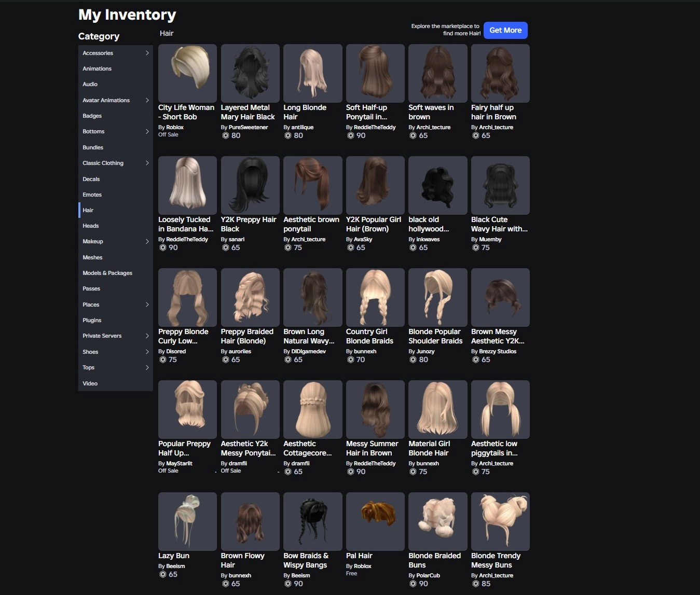Expand the Classic Clothing submenu chevron
Viewport: 700px width, 595px height.
point(147,163)
